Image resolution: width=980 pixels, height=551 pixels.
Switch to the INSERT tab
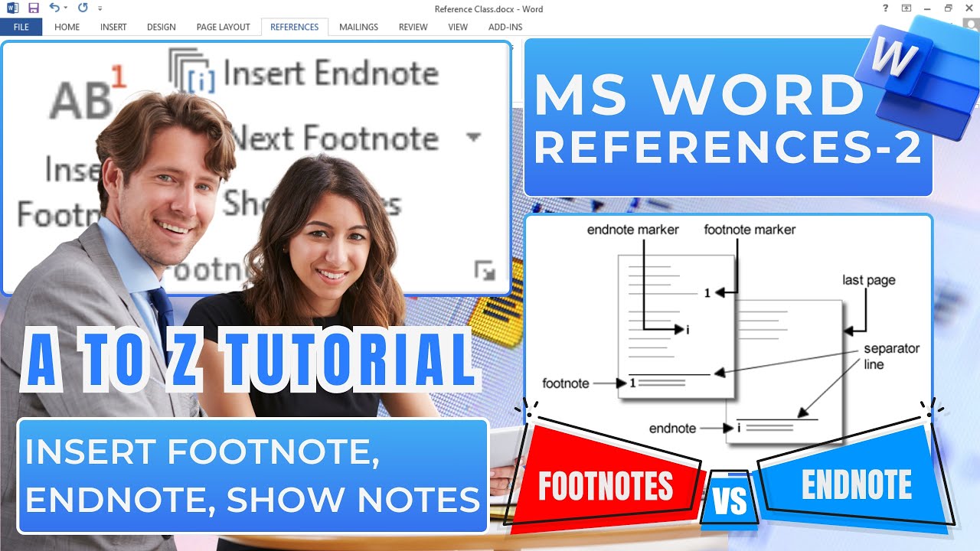[113, 27]
